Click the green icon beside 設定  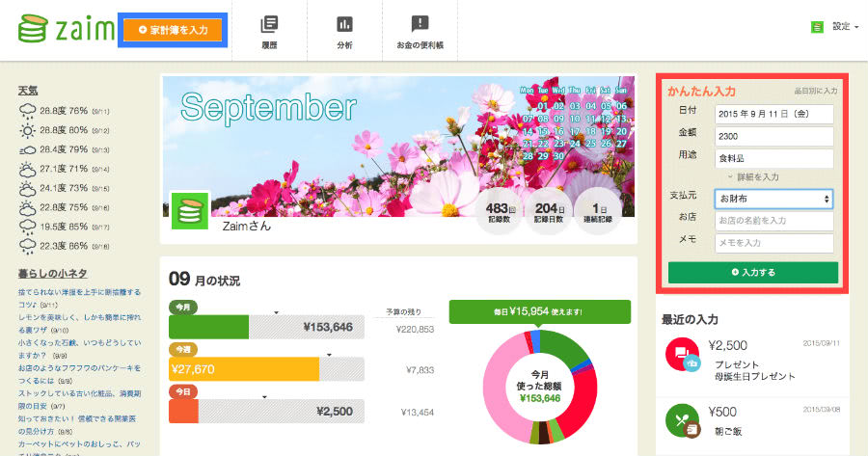tap(817, 27)
